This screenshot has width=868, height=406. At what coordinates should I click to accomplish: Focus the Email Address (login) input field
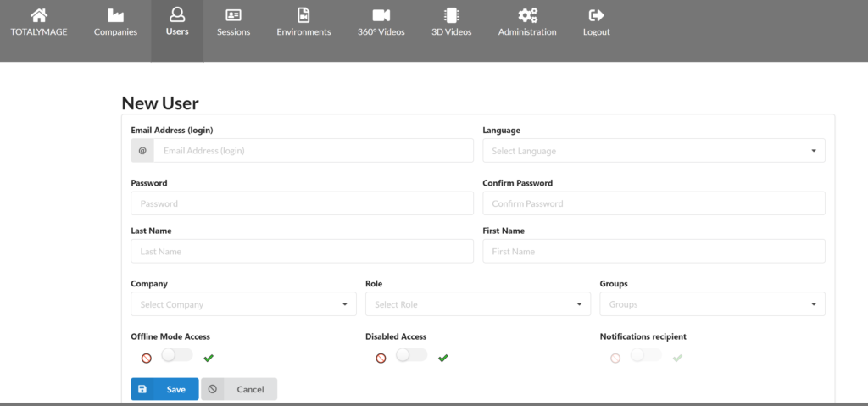314,151
